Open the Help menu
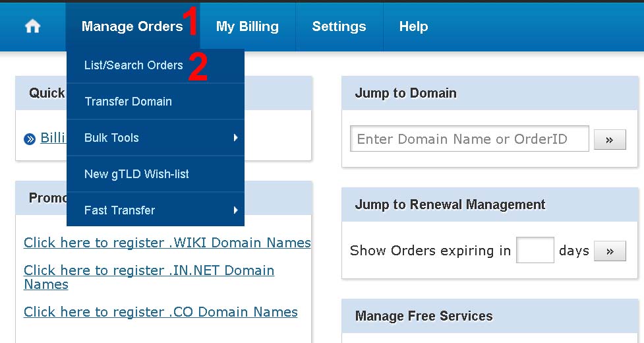This screenshot has width=644, height=343. (413, 26)
